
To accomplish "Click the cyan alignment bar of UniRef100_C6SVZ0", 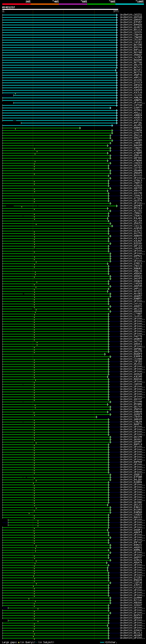I will pos(60,32).
